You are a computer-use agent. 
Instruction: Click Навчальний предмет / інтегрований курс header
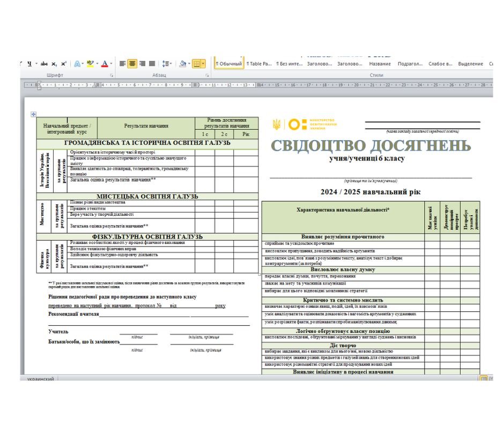pos(67,129)
